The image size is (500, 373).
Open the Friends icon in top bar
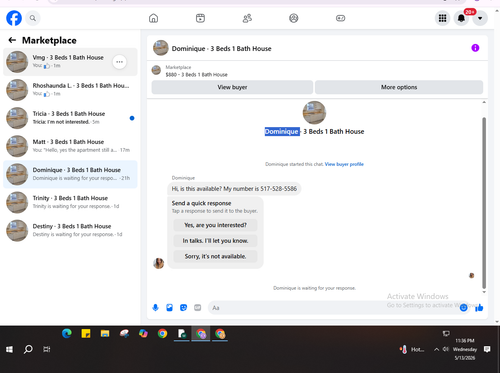[x=247, y=18]
